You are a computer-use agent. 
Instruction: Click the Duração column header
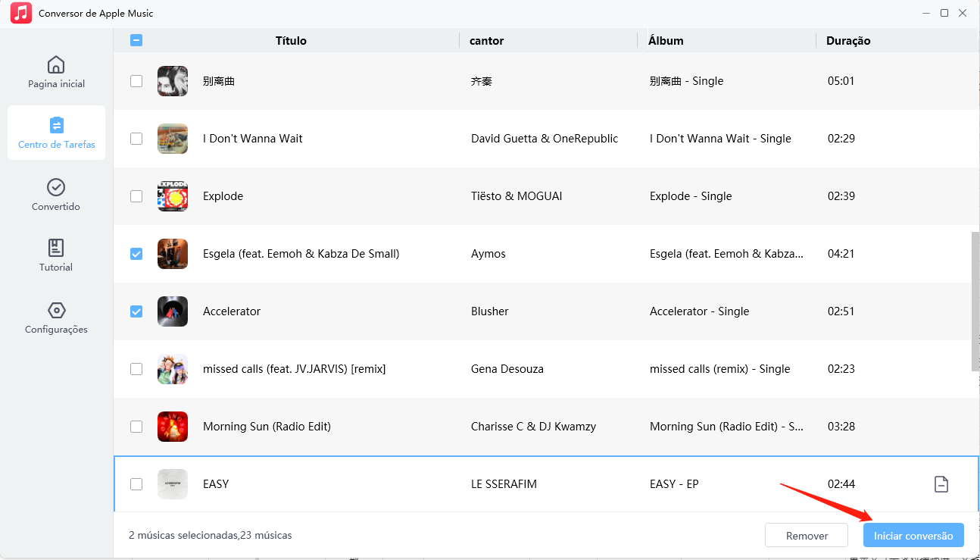coord(848,41)
